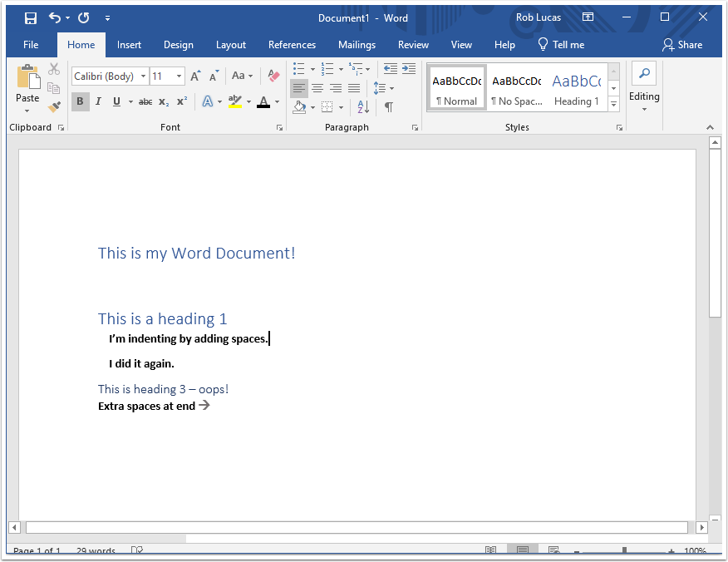Toggle Italic formatting
The height and width of the screenshot is (562, 728).
coord(98,101)
